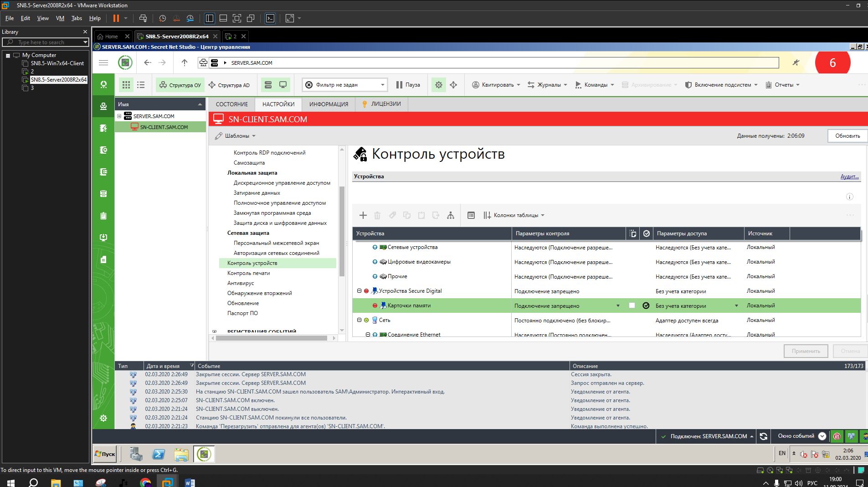
Task: Toggle checkbox in Карточки памяти row
Action: coord(632,306)
